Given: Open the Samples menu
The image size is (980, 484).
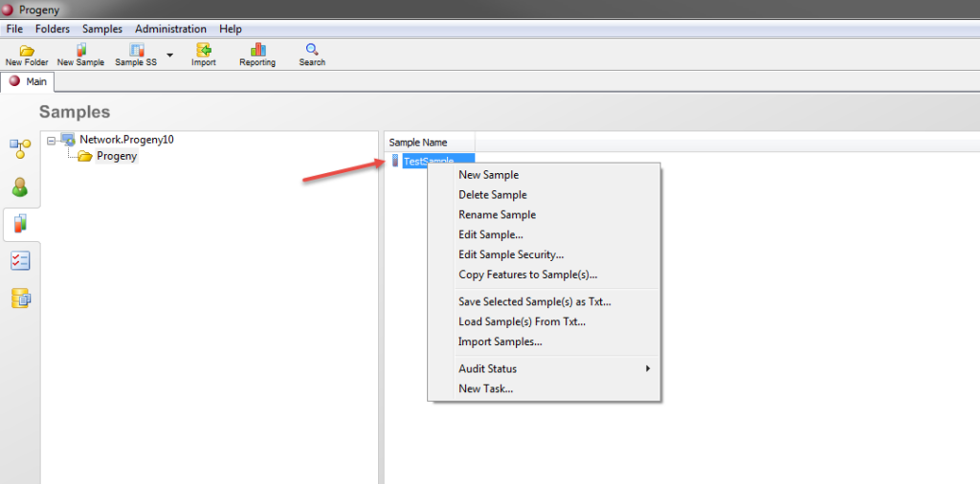Looking at the screenshot, I should (102, 29).
